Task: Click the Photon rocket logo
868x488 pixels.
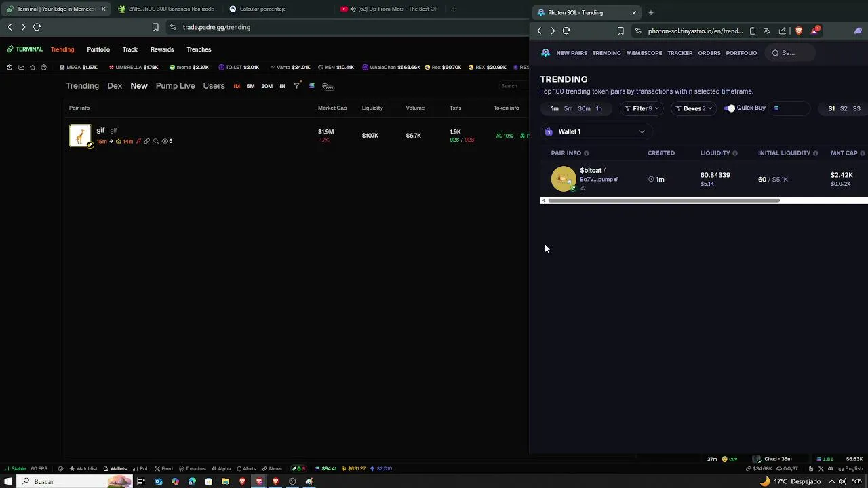Action: tap(546, 52)
